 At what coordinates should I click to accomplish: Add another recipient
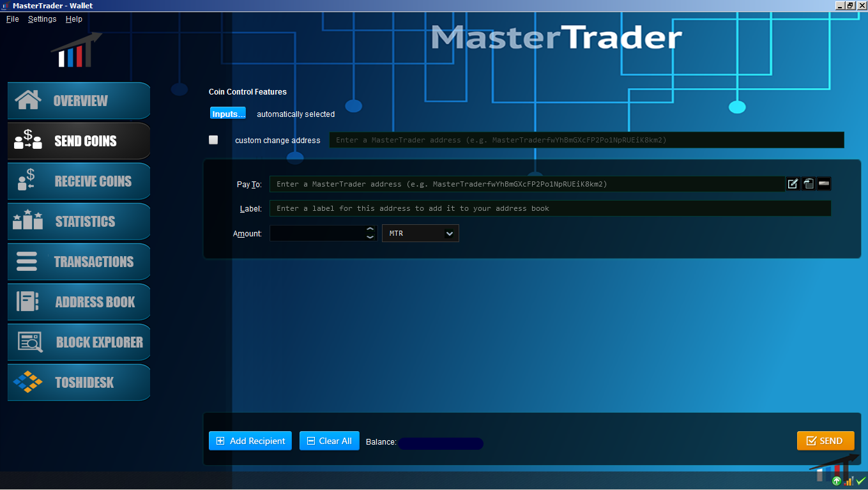pos(250,441)
